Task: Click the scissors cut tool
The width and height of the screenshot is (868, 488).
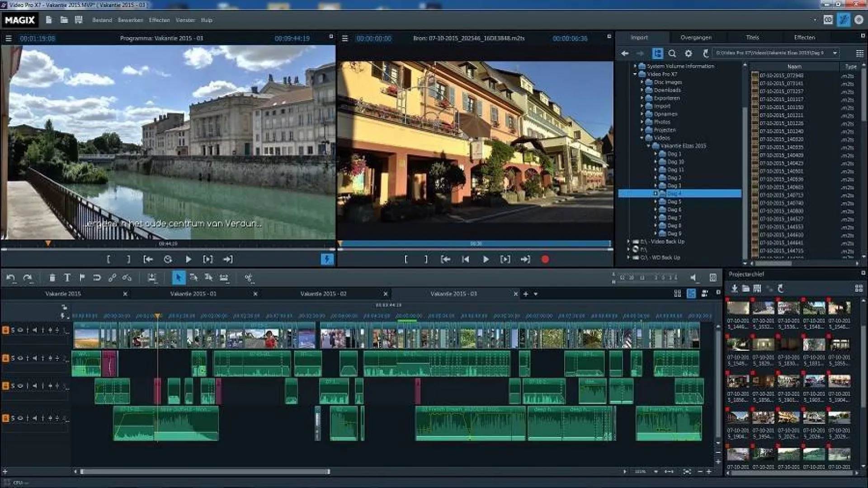Action: (249, 278)
